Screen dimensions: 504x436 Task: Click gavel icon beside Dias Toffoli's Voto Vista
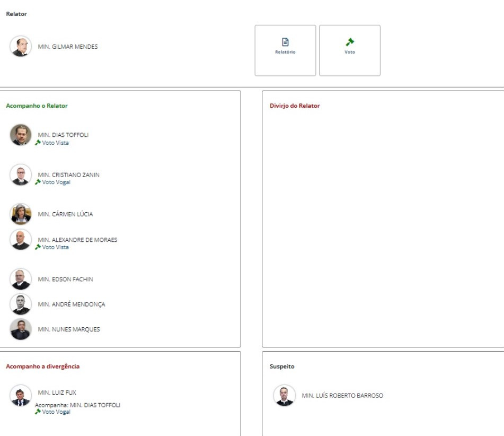38,143
